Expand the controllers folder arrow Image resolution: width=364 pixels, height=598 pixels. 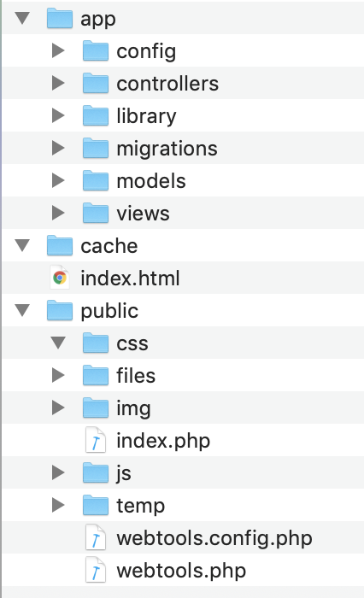[58, 83]
